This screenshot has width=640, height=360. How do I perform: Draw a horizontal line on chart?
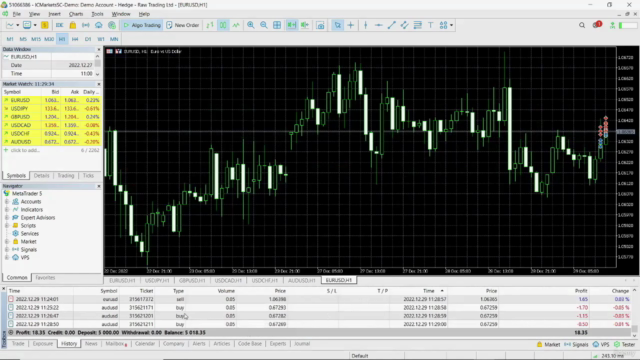378,25
